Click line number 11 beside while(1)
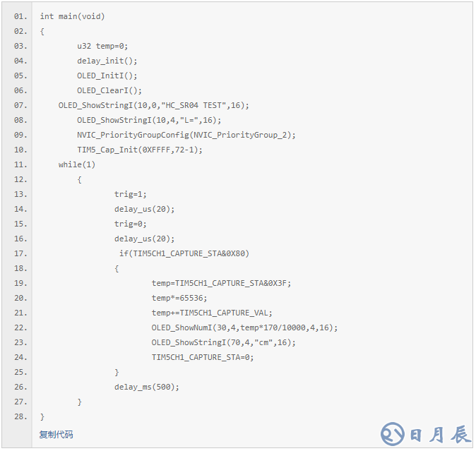476x451 pixels. [x=20, y=164]
